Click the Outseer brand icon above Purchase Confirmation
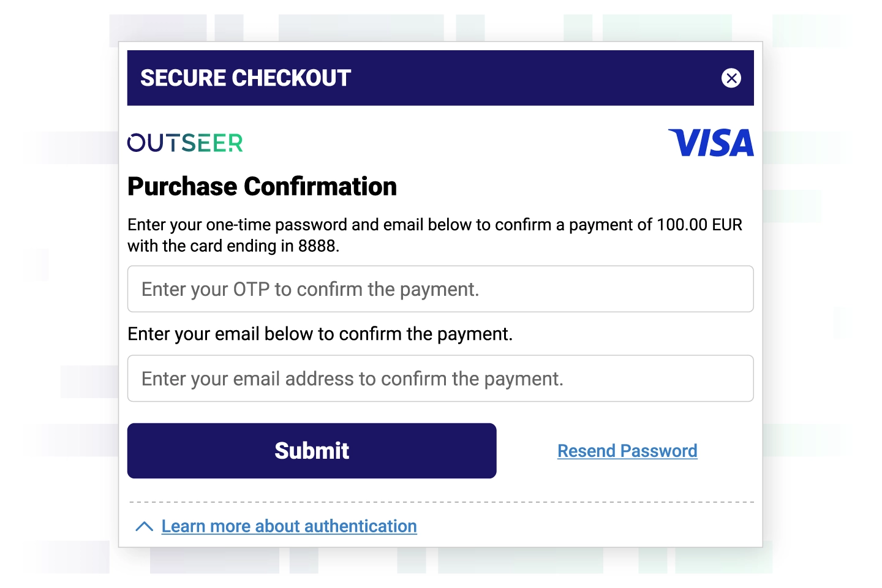The width and height of the screenshot is (882, 588). coord(185,143)
